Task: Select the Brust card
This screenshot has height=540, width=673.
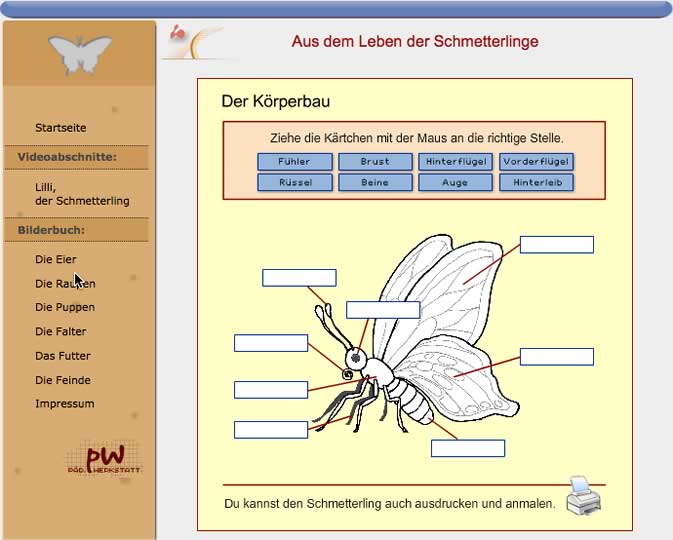Action: tap(375, 161)
